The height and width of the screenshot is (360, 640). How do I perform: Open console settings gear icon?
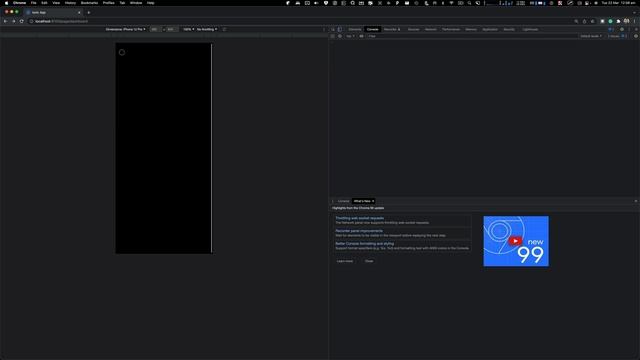pos(636,36)
